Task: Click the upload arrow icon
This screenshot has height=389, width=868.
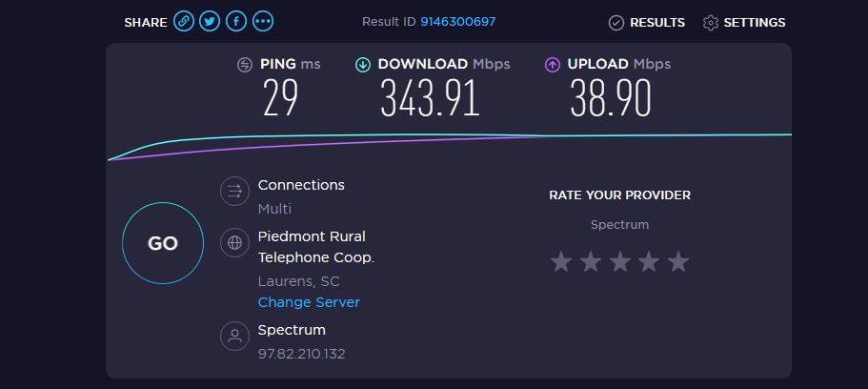Action: click(552, 65)
